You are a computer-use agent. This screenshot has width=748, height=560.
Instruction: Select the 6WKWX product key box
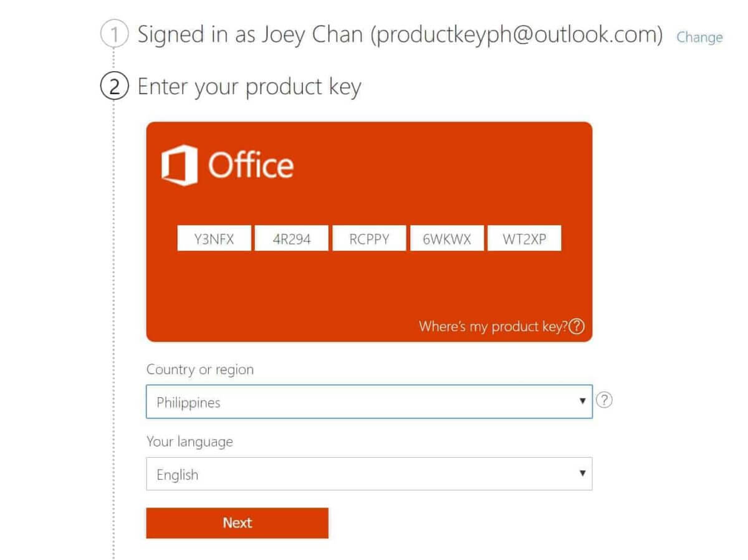pos(446,238)
